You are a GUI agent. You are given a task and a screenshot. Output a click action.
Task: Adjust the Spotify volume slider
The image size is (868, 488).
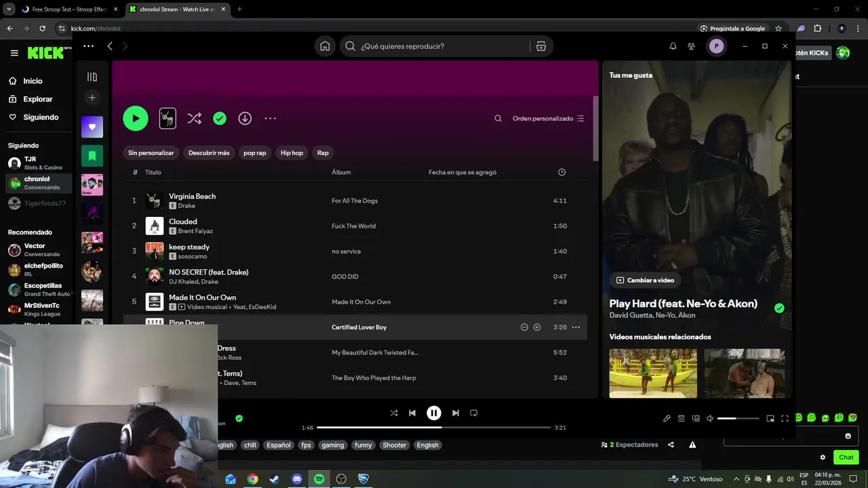point(738,419)
